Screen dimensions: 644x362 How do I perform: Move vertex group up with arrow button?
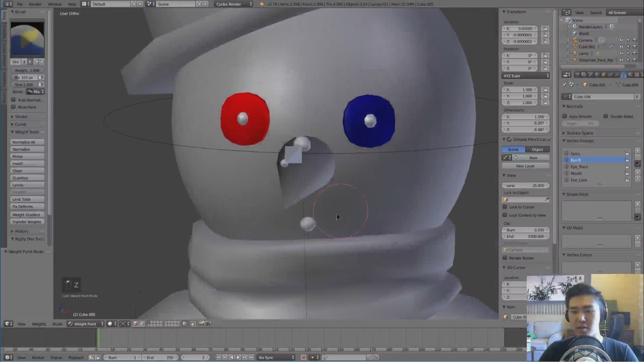click(637, 172)
